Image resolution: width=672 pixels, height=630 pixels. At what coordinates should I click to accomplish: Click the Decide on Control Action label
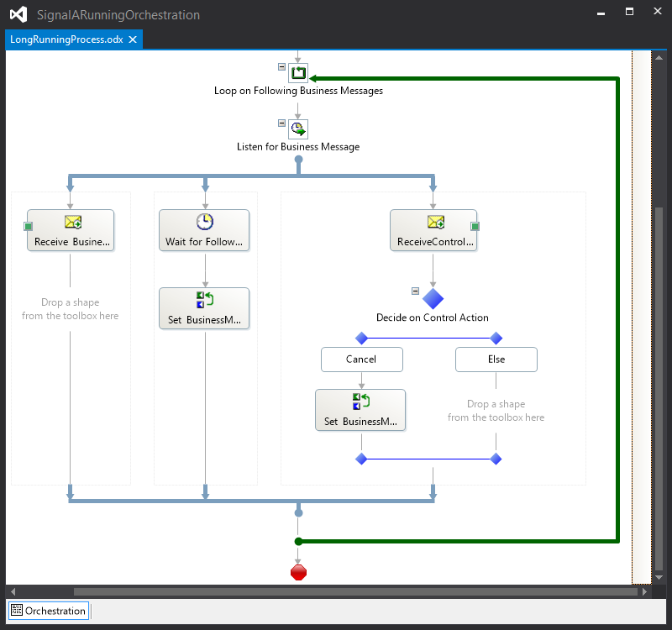click(x=433, y=318)
